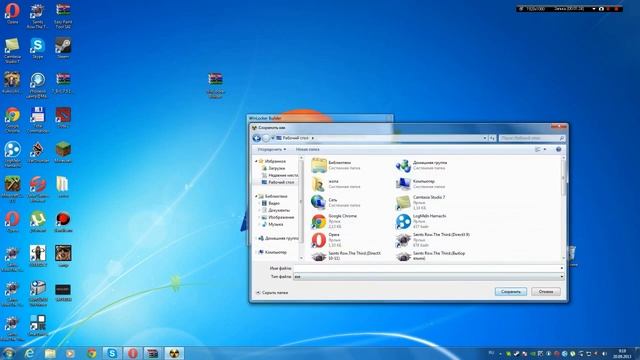Open the Библиотеки folder in the file list
This screenshot has width=640, height=360.
(x=336, y=165)
